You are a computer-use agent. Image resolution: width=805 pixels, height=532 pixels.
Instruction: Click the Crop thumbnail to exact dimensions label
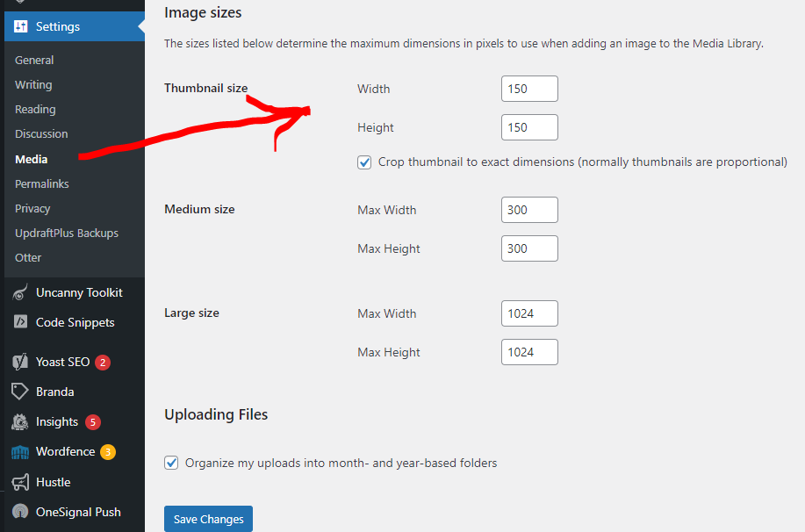583,162
